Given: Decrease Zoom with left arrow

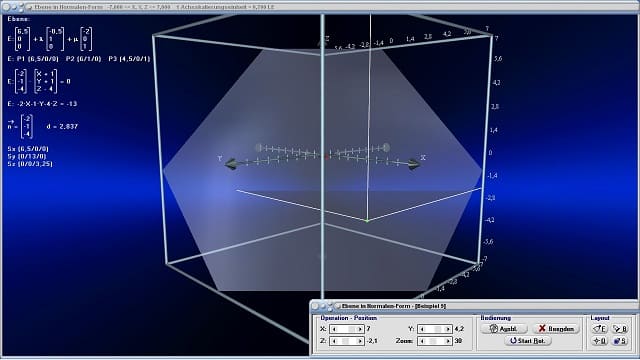Looking at the screenshot, I should (x=422, y=341).
